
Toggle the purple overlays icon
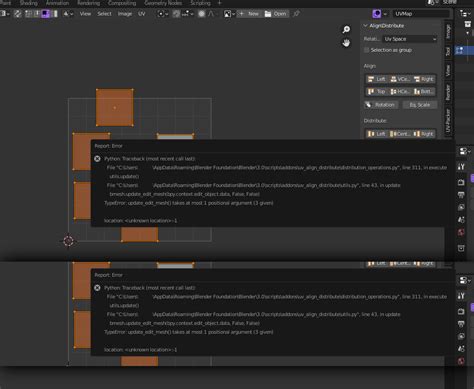point(377,14)
